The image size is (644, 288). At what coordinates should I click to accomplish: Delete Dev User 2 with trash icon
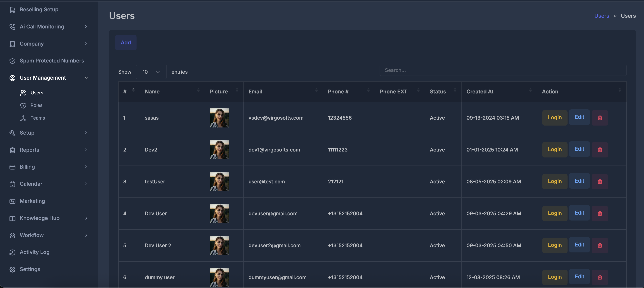[600, 246]
